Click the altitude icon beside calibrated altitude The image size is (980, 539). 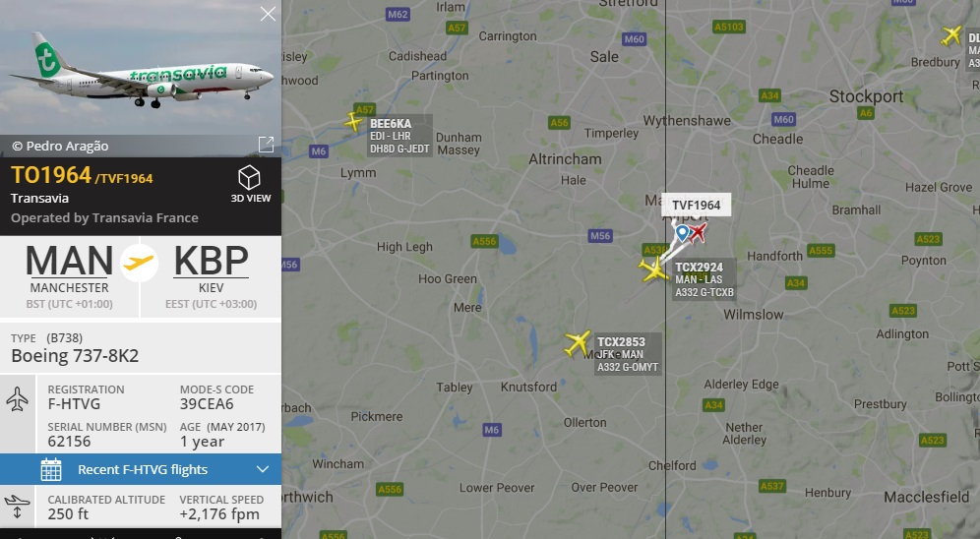pyautogui.click(x=17, y=507)
